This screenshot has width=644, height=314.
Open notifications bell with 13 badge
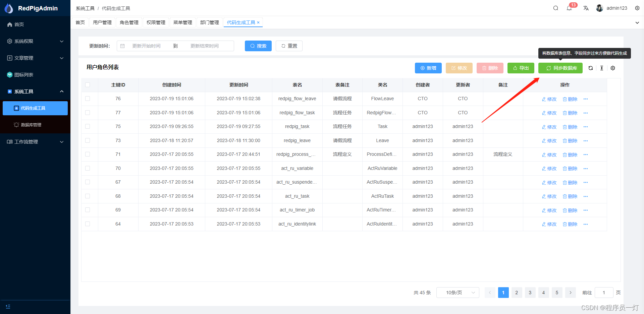[569, 8]
